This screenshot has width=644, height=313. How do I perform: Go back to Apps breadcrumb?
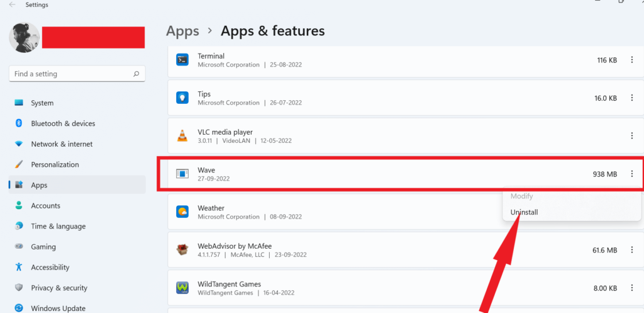pyautogui.click(x=182, y=31)
